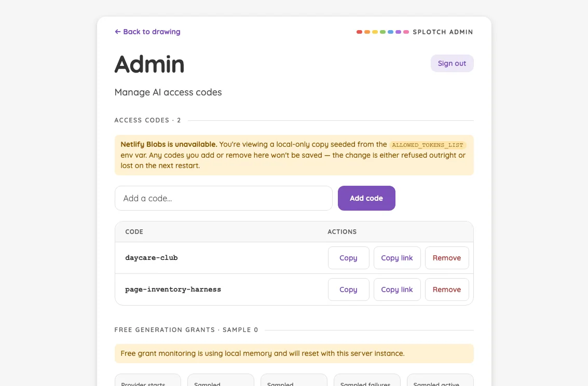Copy link for page-inventory-harness

pyautogui.click(x=396, y=289)
